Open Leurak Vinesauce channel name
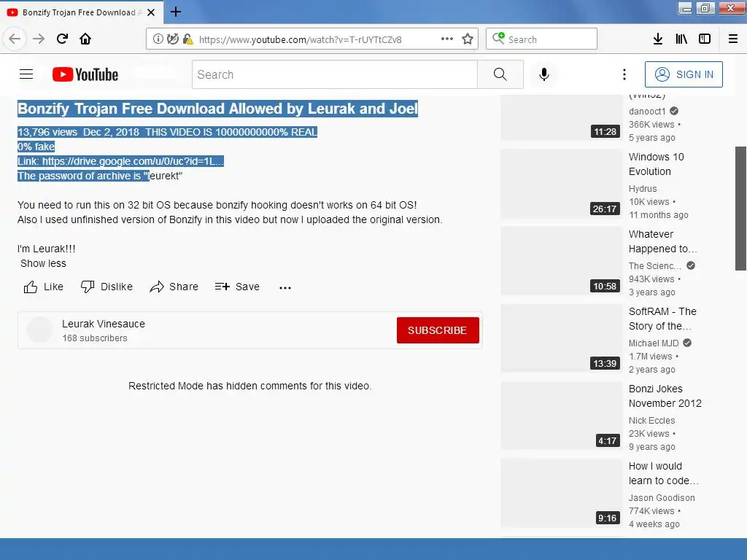This screenshot has width=747, height=560. [104, 324]
